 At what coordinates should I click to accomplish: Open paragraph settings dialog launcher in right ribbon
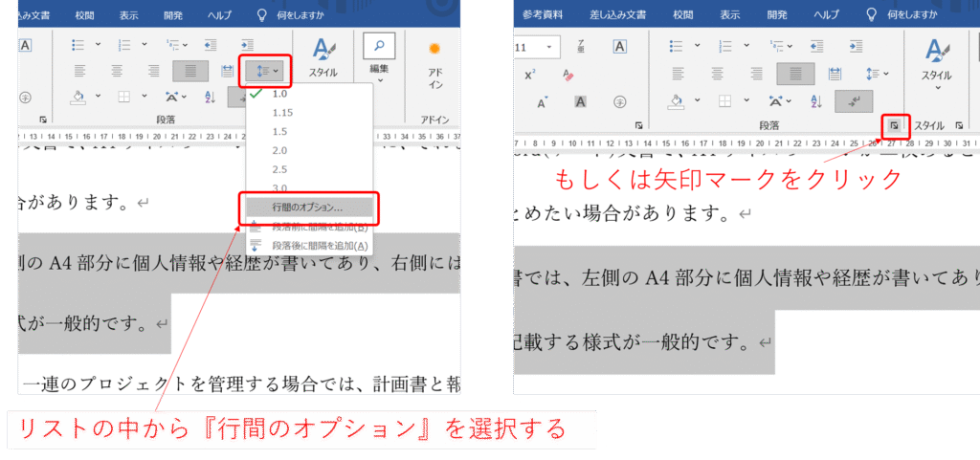[x=895, y=125]
